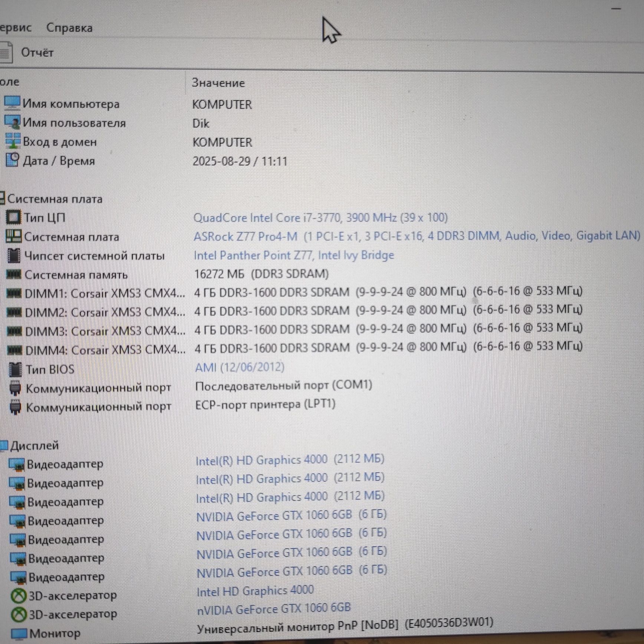
Task: Minimize the window
Action: coord(615,8)
